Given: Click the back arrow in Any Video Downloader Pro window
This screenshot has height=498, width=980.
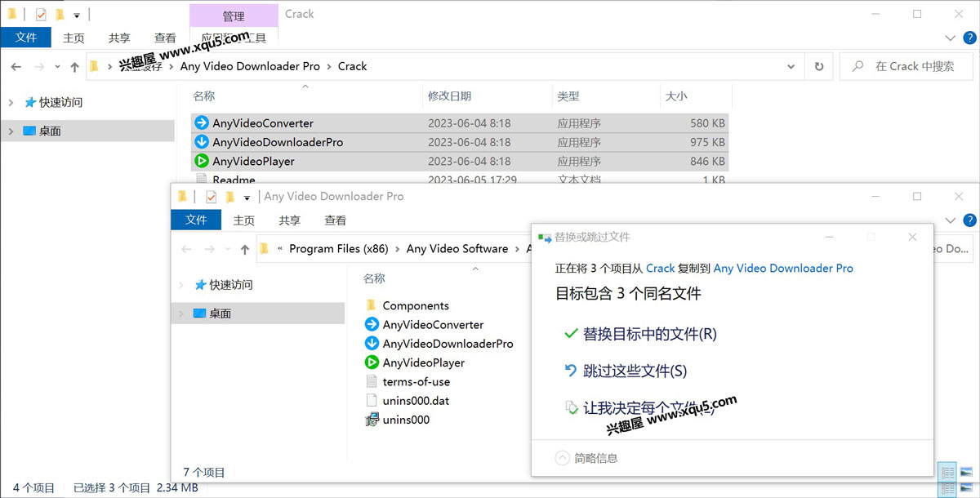Looking at the screenshot, I should [x=186, y=249].
